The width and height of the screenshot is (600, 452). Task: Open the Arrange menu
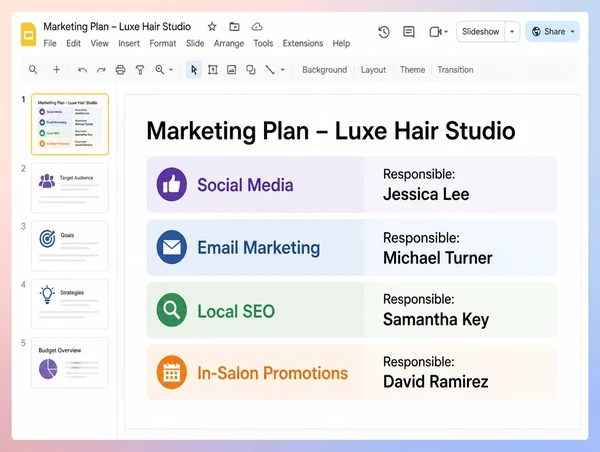(229, 43)
